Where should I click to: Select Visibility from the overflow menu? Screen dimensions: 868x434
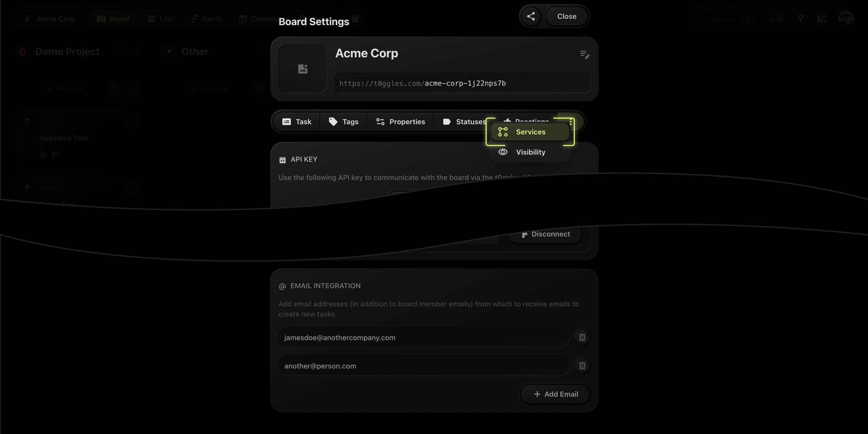pos(530,152)
